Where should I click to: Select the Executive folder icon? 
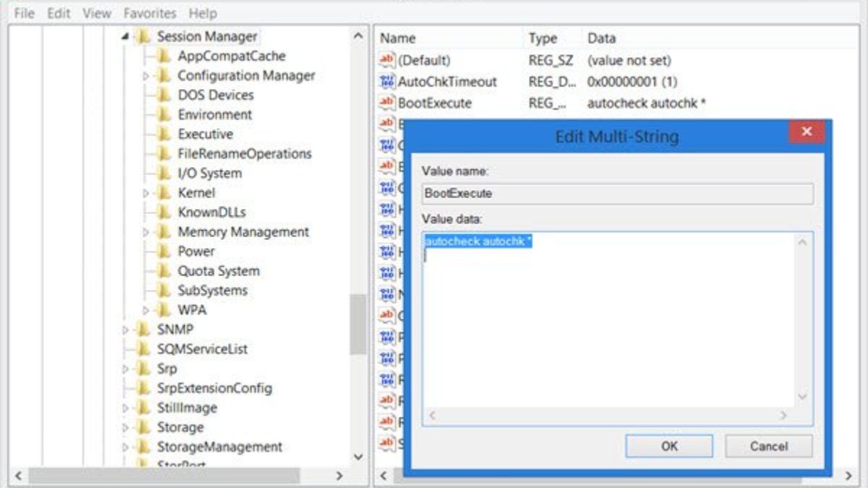pyautogui.click(x=164, y=134)
